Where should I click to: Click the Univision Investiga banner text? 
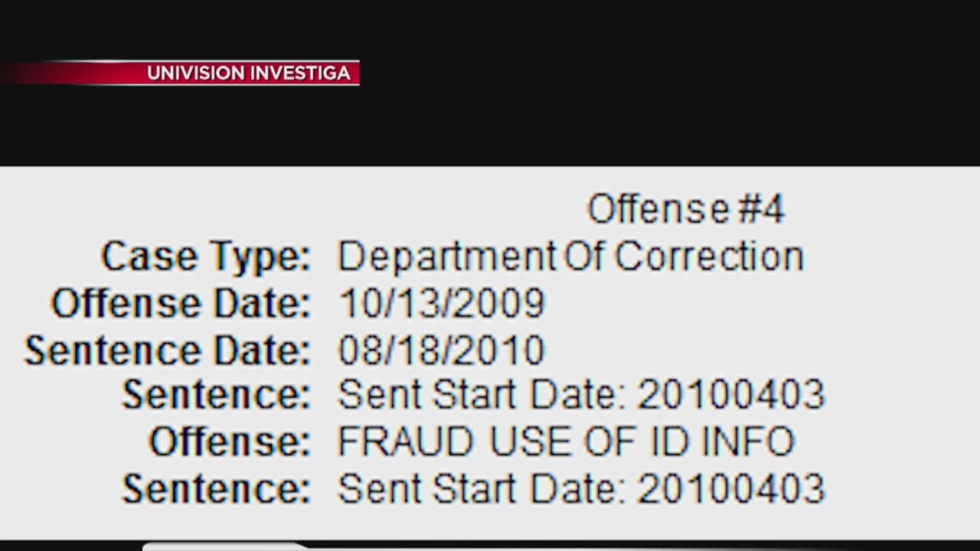[248, 73]
